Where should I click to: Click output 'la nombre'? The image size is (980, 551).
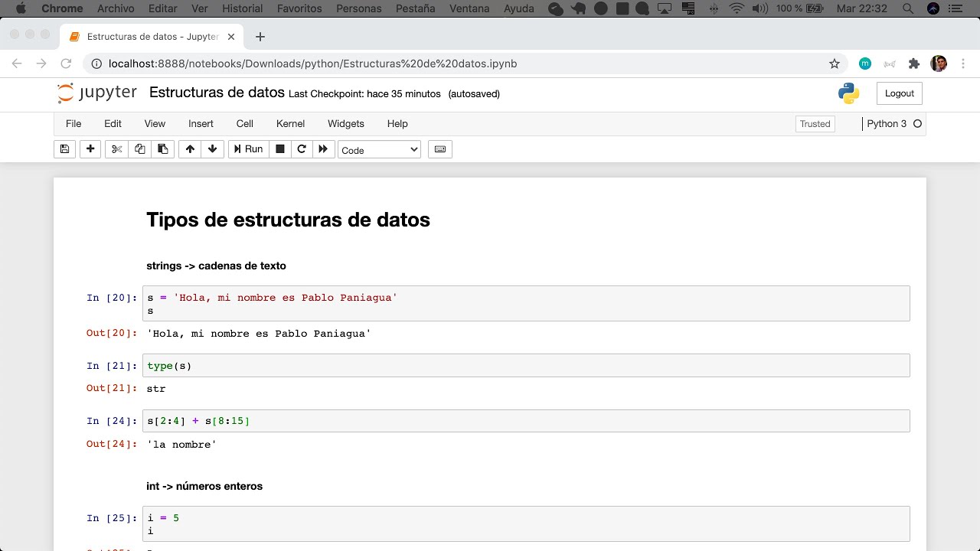[x=181, y=445]
